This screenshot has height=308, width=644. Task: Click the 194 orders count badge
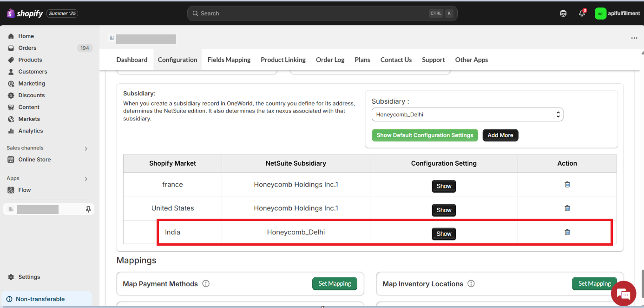[85, 48]
